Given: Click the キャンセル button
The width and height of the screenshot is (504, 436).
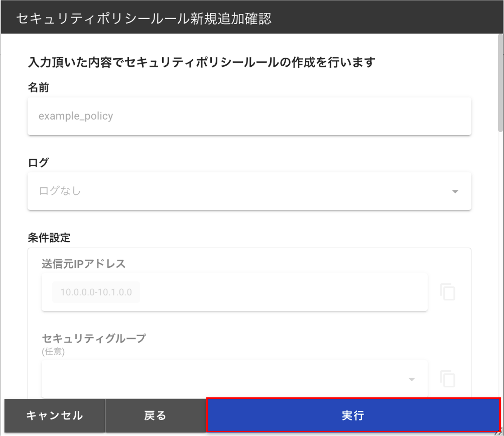Looking at the screenshot, I should pos(55,415).
